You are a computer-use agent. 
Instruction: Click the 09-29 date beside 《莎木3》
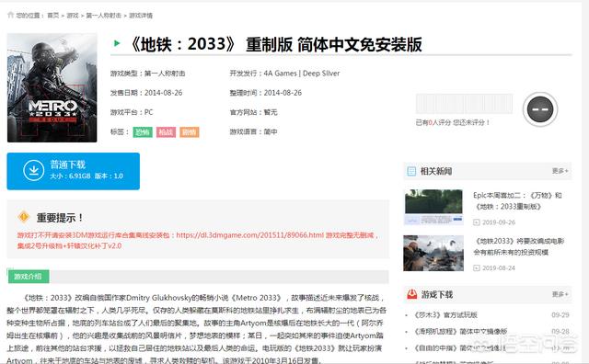click(560, 315)
